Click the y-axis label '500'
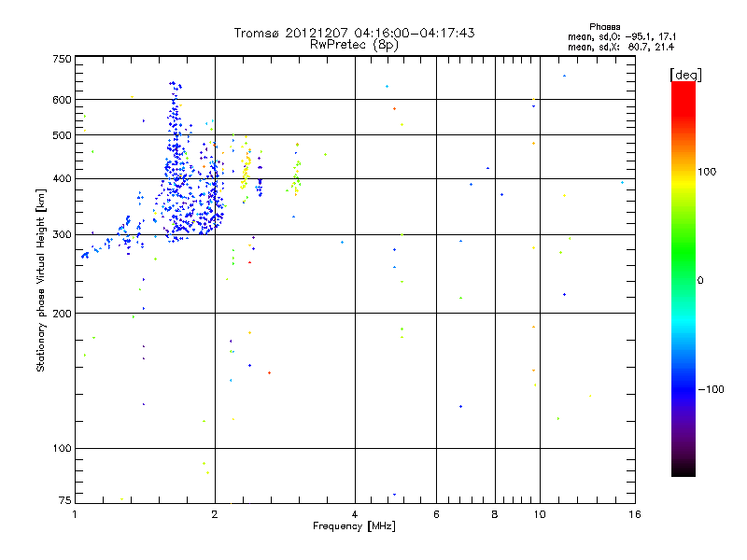This screenshot has height=560, width=747. [62, 135]
